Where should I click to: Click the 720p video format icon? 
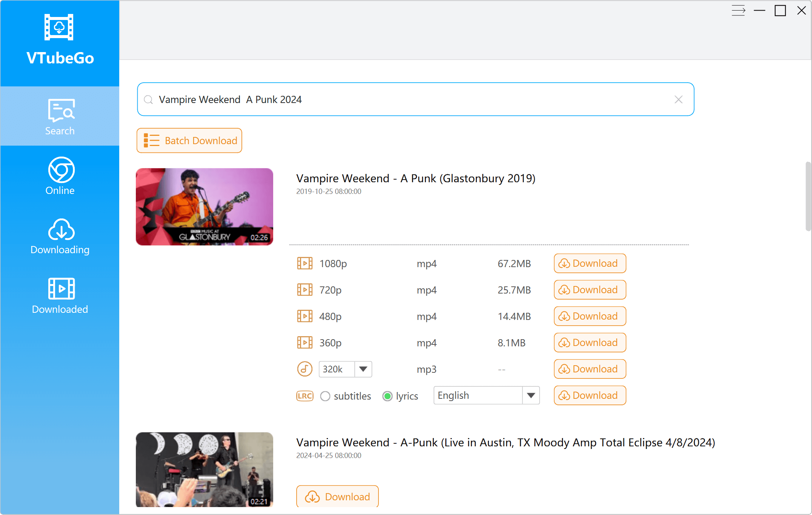point(304,290)
